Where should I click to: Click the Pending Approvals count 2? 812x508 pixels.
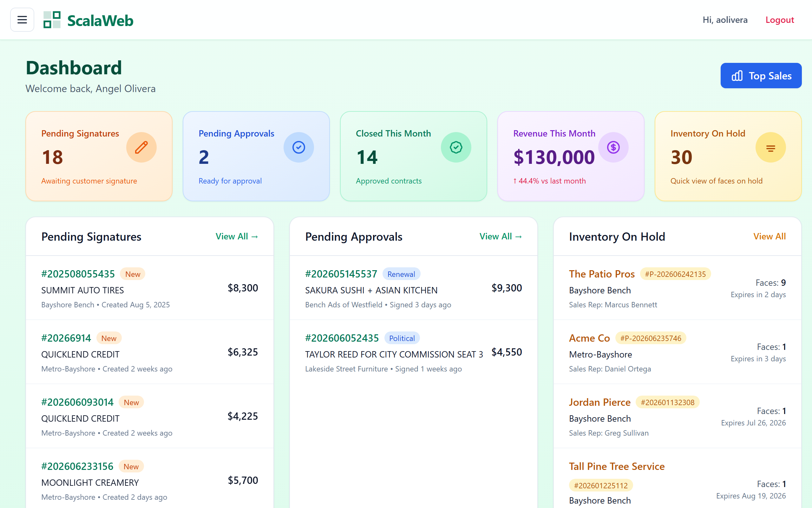pyautogui.click(x=204, y=157)
